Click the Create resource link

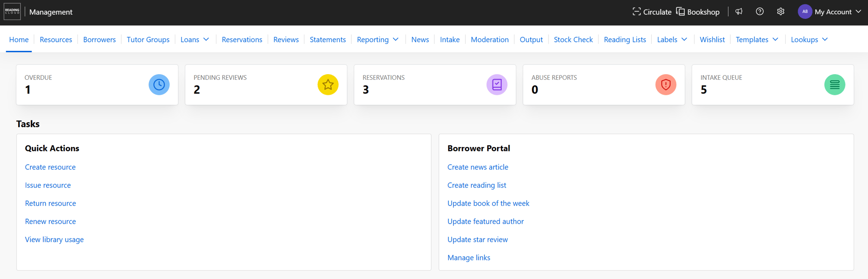click(x=50, y=167)
